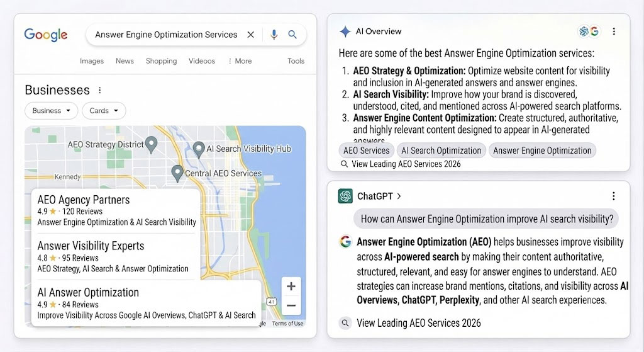Image resolution: width=644 pixels, height=352 pixels.
Task: Expand the ChatGPT title chevron
Action: (x=399, y=196)
